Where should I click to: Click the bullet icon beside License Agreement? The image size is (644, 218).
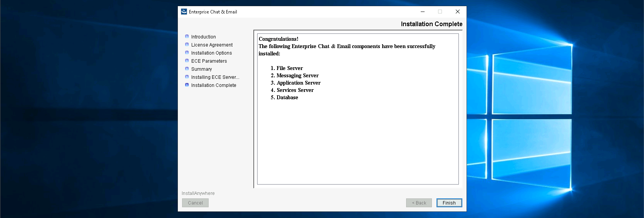[187, 45]
